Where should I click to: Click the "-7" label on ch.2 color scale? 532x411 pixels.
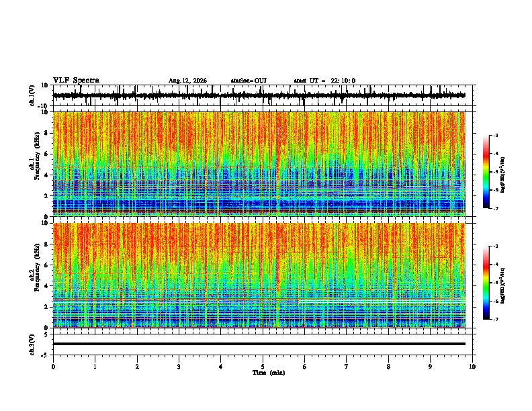click(x=495, y=319)
